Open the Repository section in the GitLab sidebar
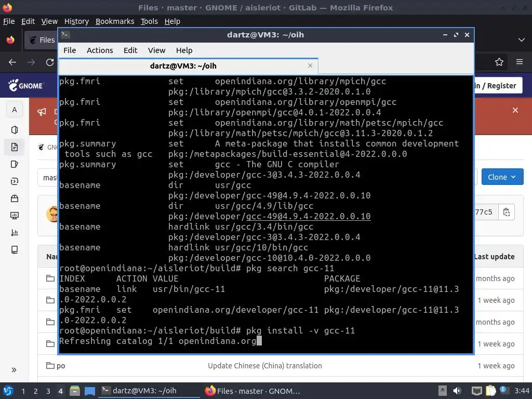The height and width of the screenshot is (399, 532). pyautogui.click(x=14, y=147)
